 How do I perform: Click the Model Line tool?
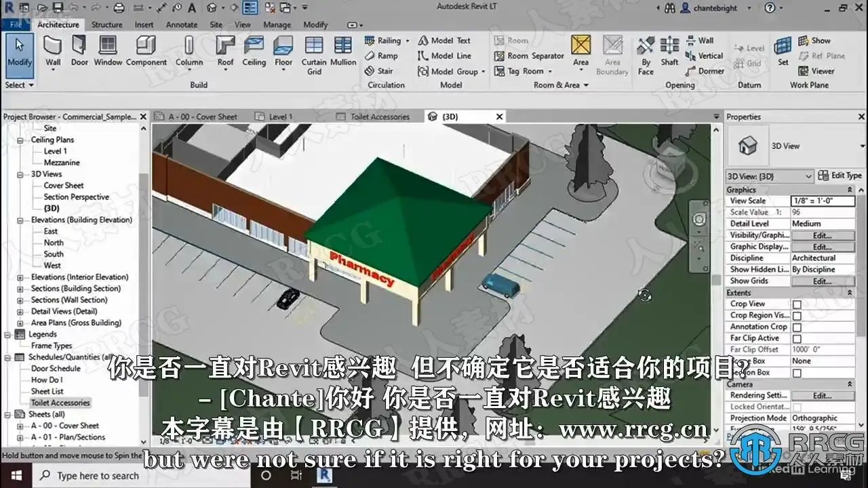444,56
